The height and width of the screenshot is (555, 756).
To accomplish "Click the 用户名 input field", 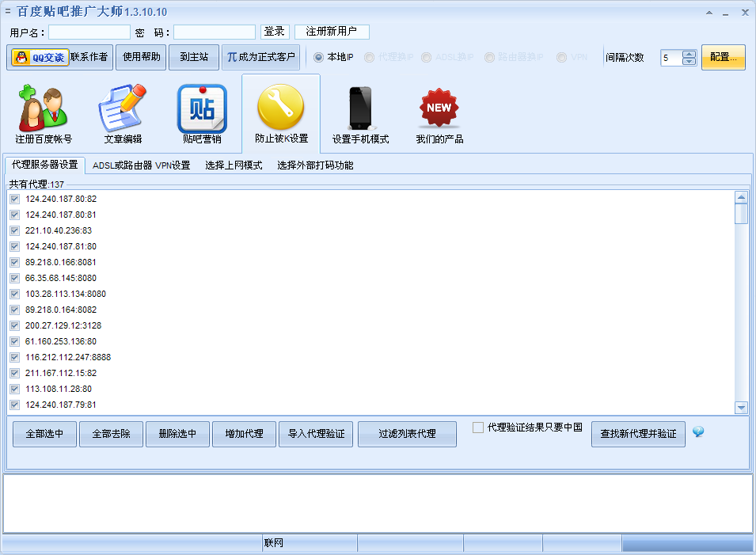I will pos(89,32).
